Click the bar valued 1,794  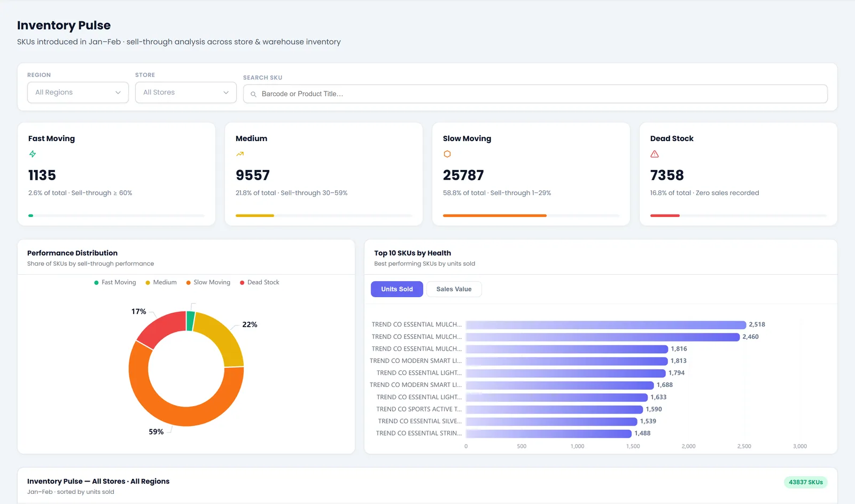point(566,373)
